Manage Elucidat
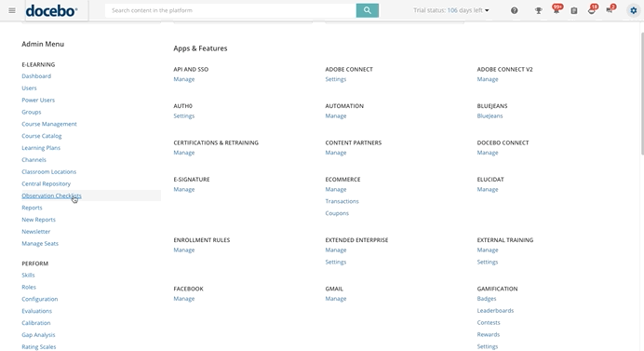The image size is (644, 351). [x=488, y=189]
